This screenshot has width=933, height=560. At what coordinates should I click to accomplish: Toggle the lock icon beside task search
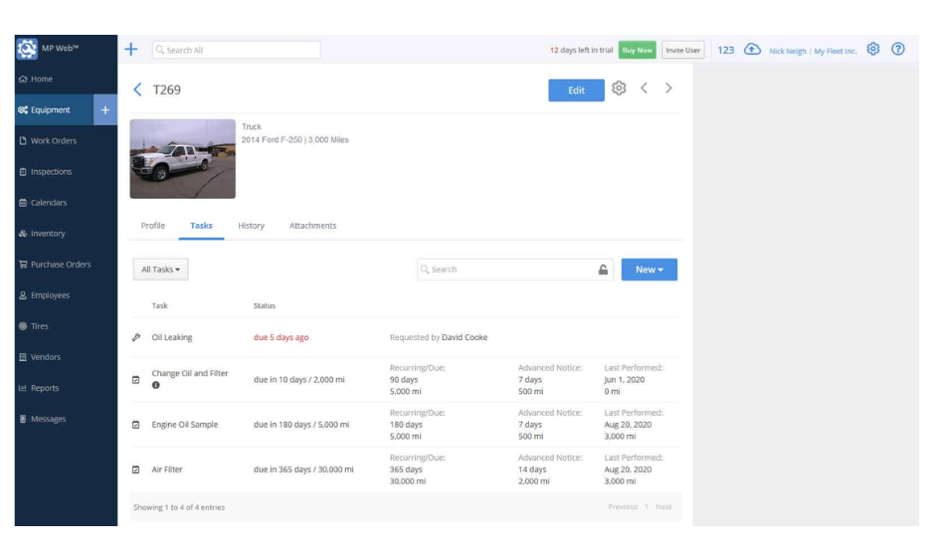603,270
